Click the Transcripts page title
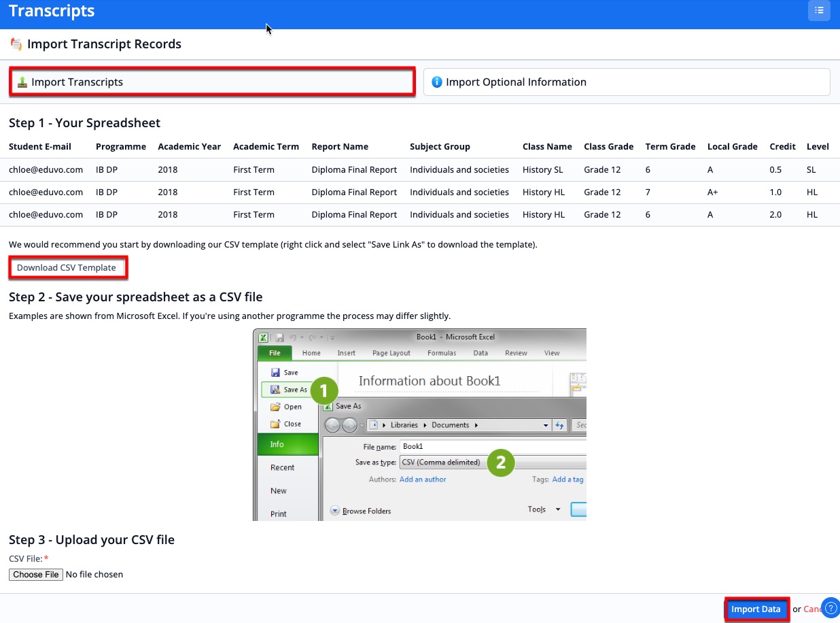The image size is (840, 623). [x=52, y=12]
